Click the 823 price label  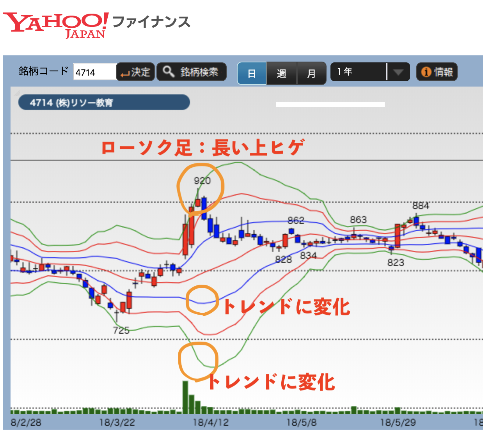(396, 262)
